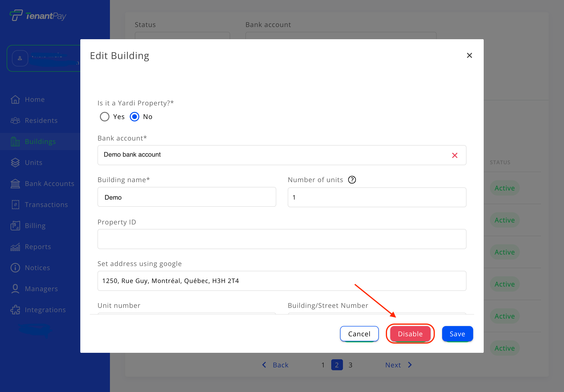The width and height of the screenshot is (564, 392).
Task: Click the blue Save button
Action: point(457,334)
